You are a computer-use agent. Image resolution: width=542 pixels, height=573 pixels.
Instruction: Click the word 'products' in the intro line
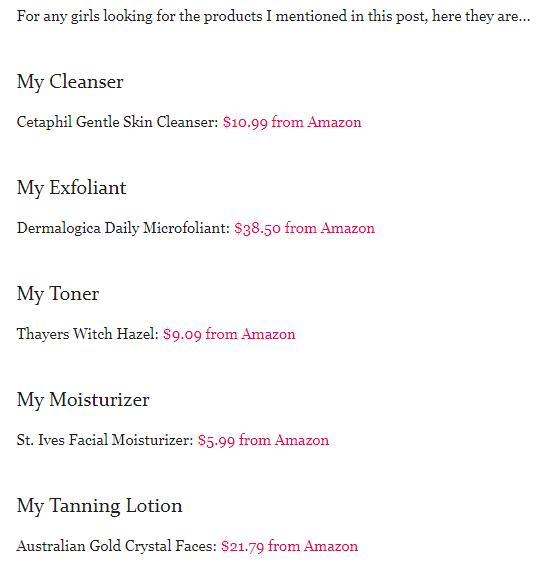(233, 17)
